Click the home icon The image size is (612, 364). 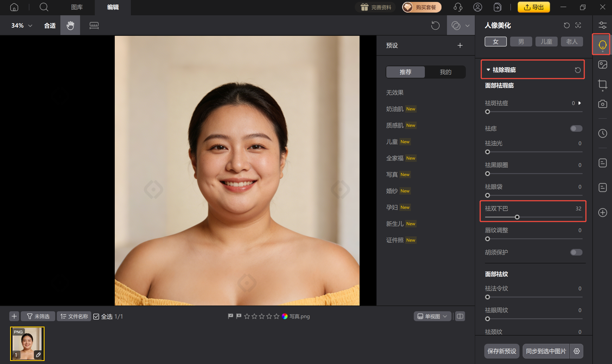tap(14, 7)
